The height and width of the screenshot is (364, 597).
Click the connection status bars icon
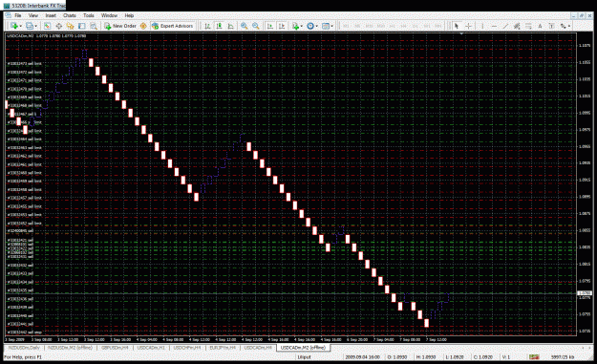534,356
